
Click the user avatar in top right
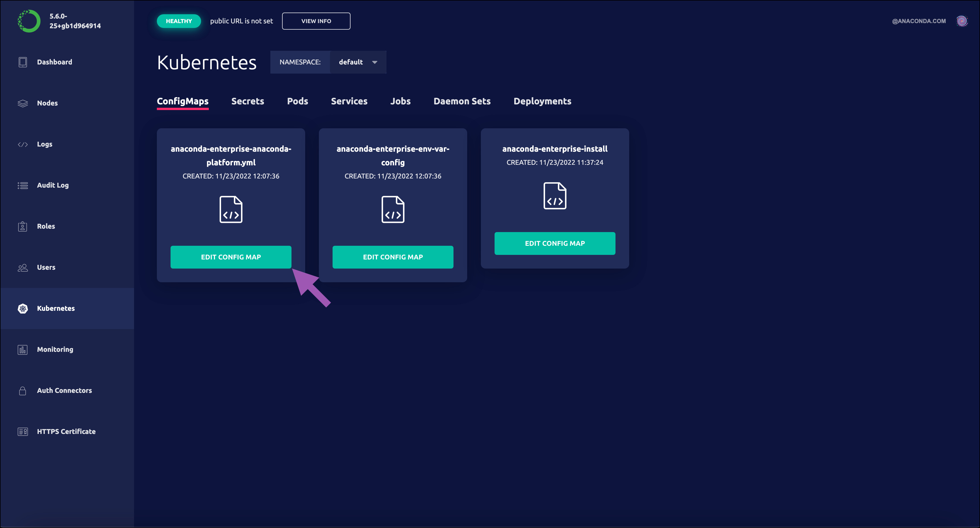(962, 21)
